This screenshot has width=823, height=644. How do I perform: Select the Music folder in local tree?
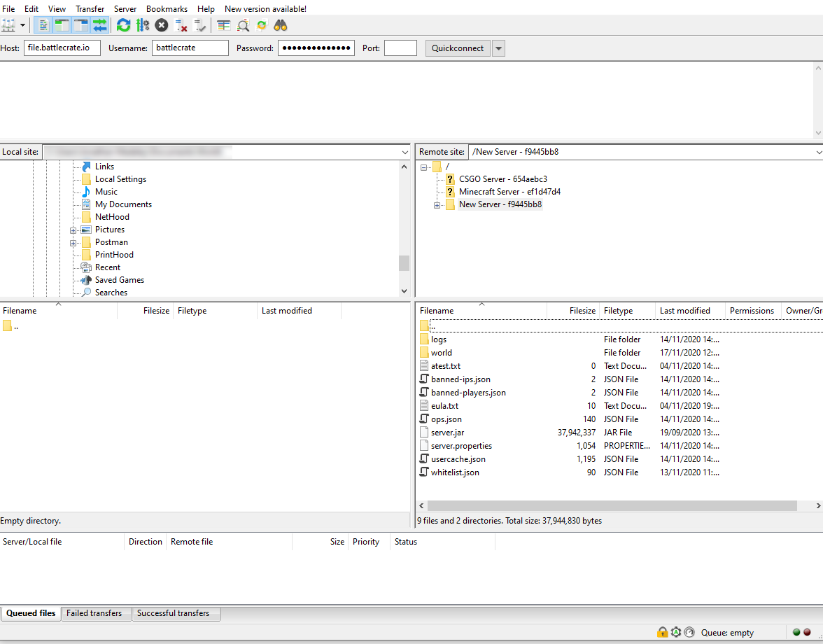coord(106,192)
